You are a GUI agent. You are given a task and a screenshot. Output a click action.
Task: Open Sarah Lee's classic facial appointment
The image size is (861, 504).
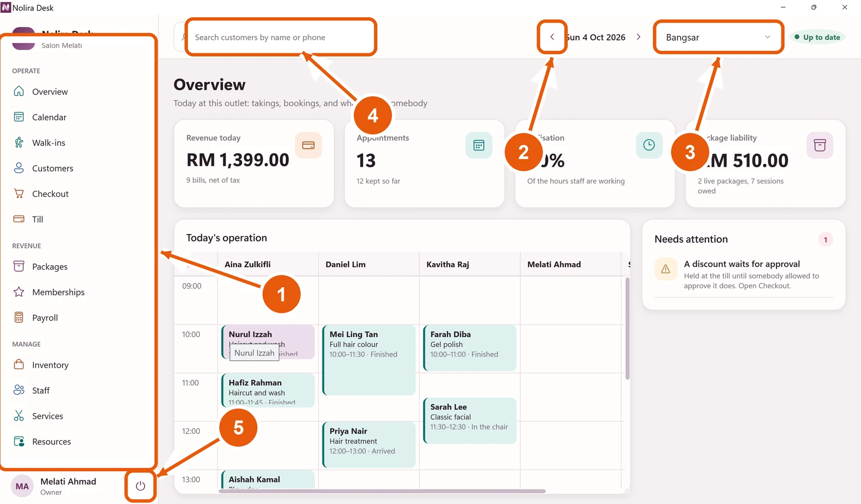click(x=470, y=421)
